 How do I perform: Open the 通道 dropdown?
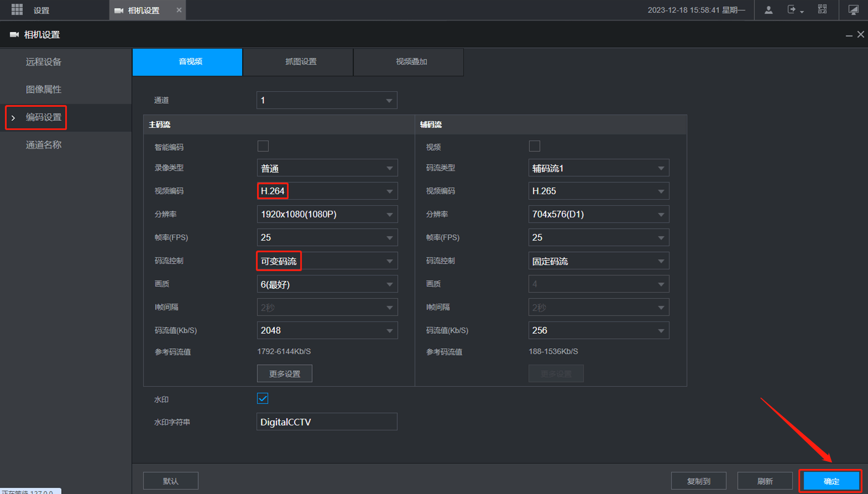(327, 101)
